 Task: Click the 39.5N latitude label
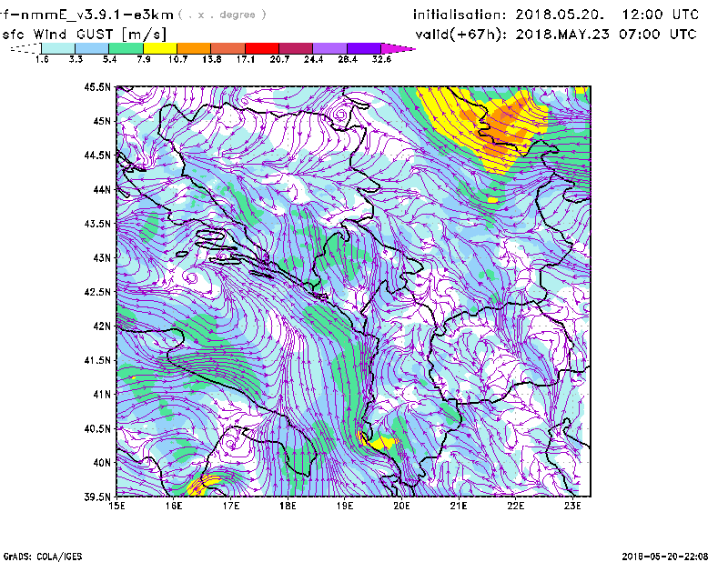(x=97, y=497)
